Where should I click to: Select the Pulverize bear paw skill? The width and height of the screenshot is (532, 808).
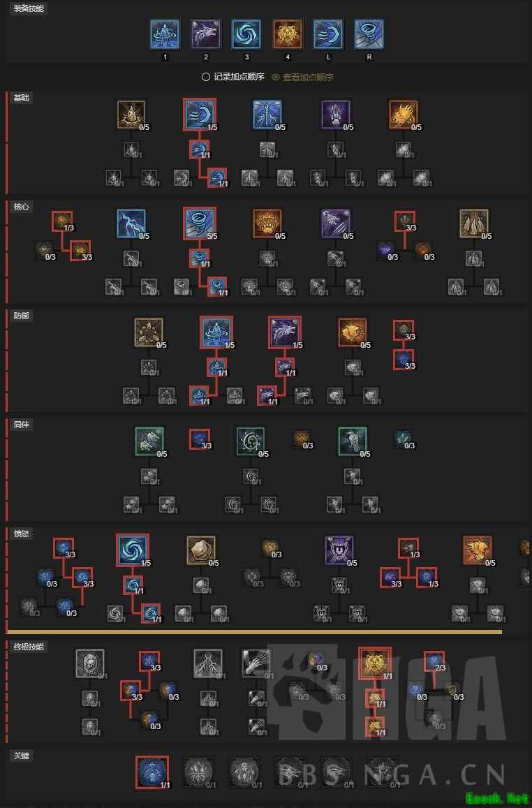coord(267,223)
